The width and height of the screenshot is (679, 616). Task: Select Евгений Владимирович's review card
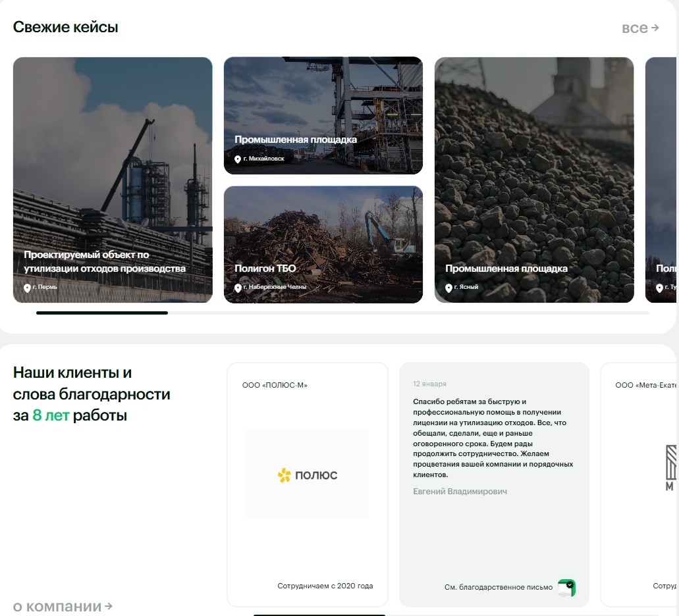(494, 484)
